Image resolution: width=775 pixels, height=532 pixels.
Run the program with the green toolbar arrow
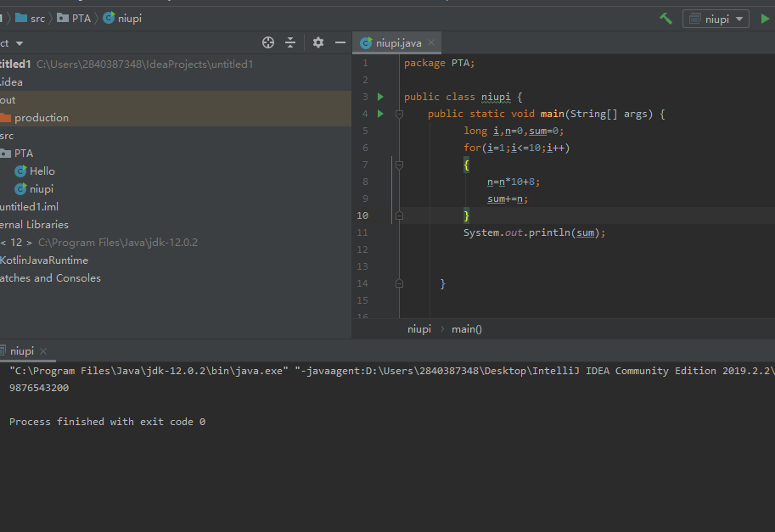(766, 19)
